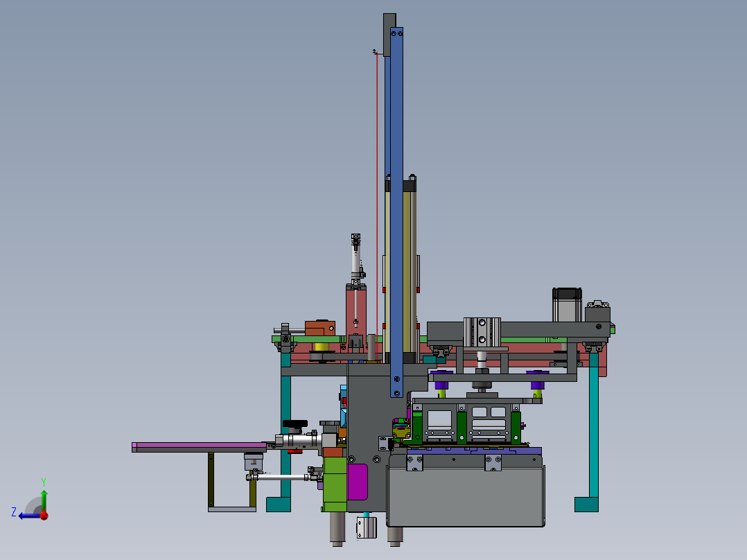This screenshot has width=747, height=560.
Task: Click the green Y axis arrow of triad
Action: [x=44, y=500]
